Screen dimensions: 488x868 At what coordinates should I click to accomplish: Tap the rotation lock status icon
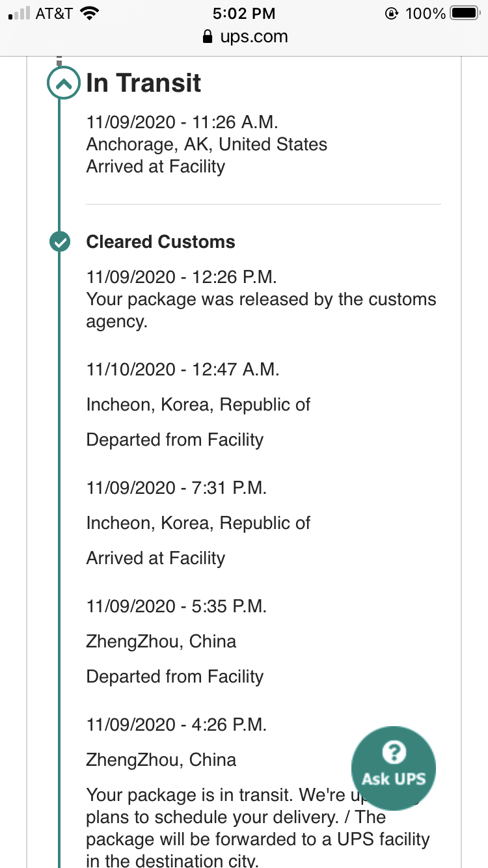[x=392, y=13]
